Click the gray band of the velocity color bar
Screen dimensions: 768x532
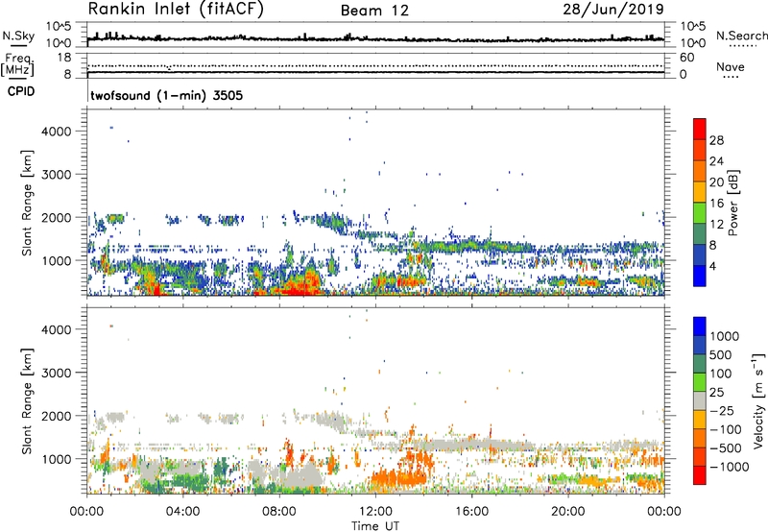click(x=700, y=400)
